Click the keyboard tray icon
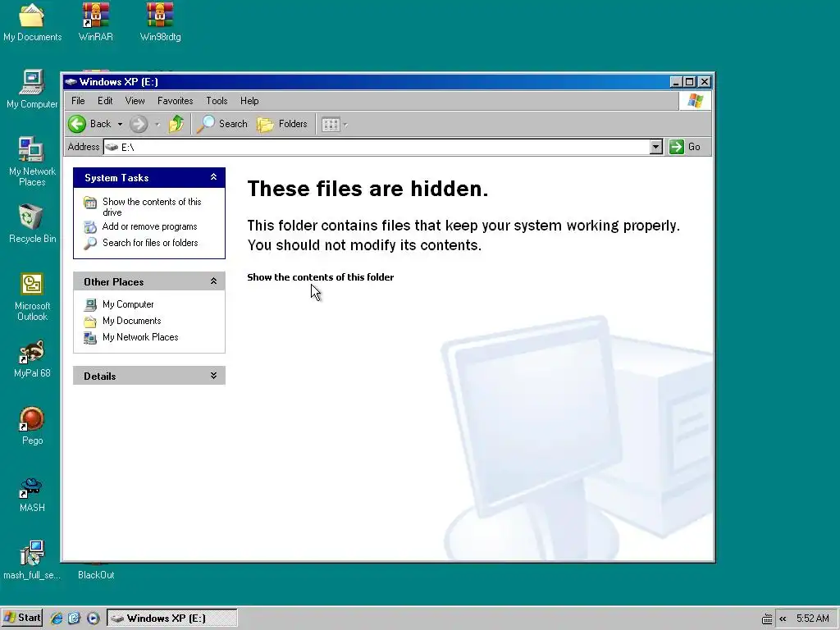Image resolution: width=840 pixels, height=630 pixels. click(767, 619)
